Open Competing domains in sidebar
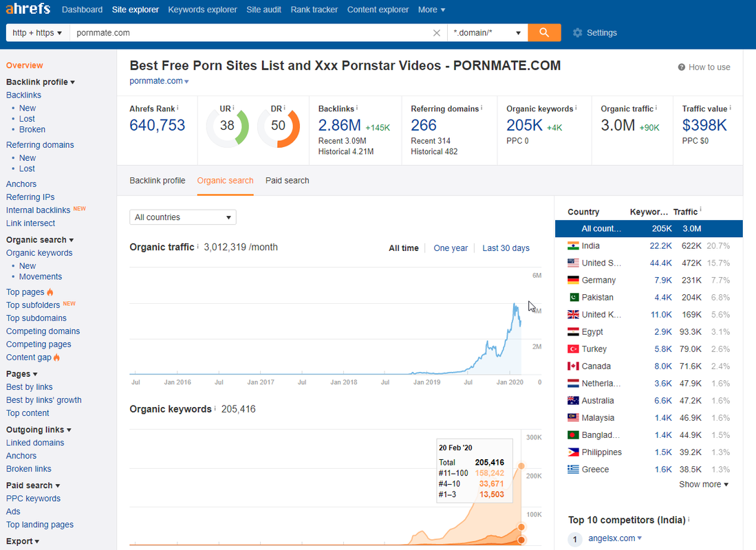The image size is (756, 550). coord(43,331)
